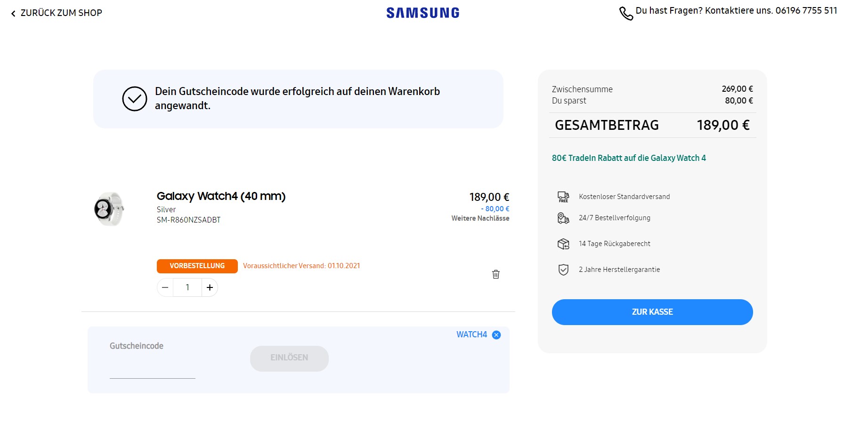Delete item using trash icon
Image resolution: width=868 pixels, height=422 pixels.
(496, 274)
